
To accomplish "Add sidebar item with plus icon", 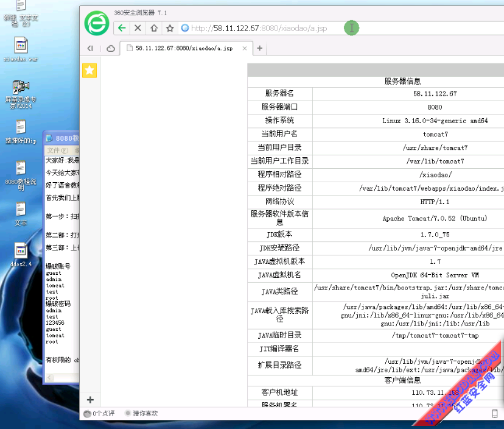I will (90, 400).
